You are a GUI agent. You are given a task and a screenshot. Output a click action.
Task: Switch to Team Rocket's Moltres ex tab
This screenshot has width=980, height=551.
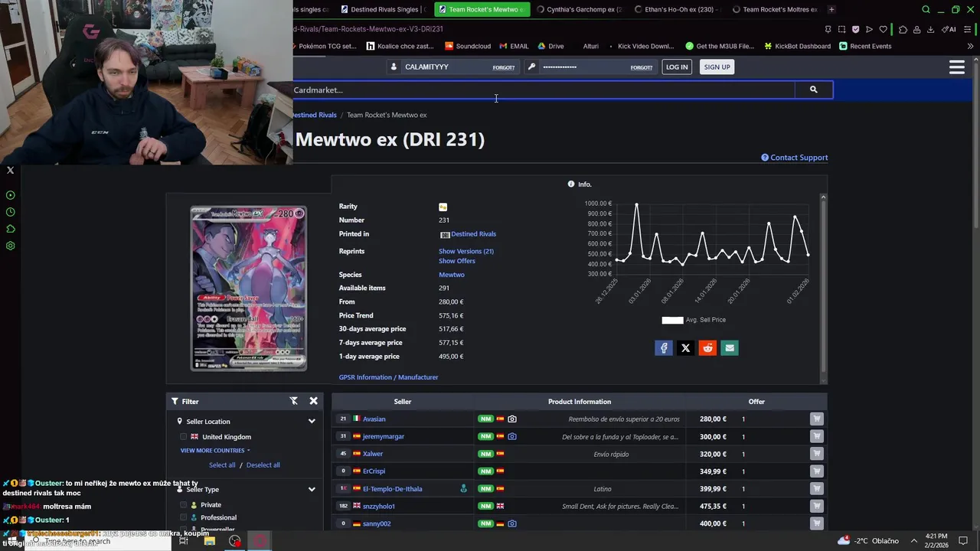click(x=775, y=10)
